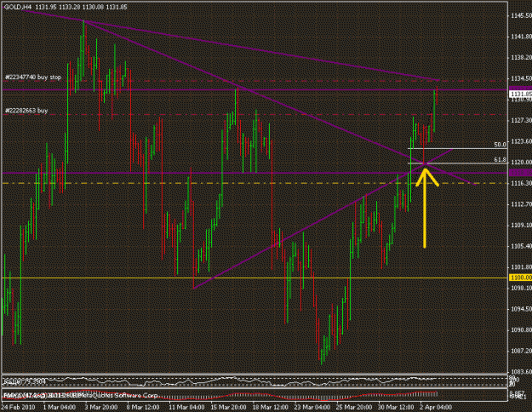
Task: Click the 23 Mar 04:00 time label
Action: coord(312,407)
